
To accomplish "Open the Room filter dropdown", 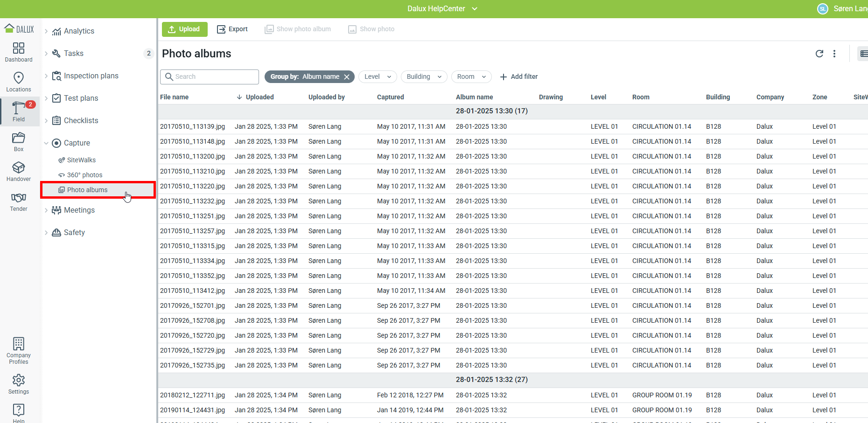I will [471, 76].
